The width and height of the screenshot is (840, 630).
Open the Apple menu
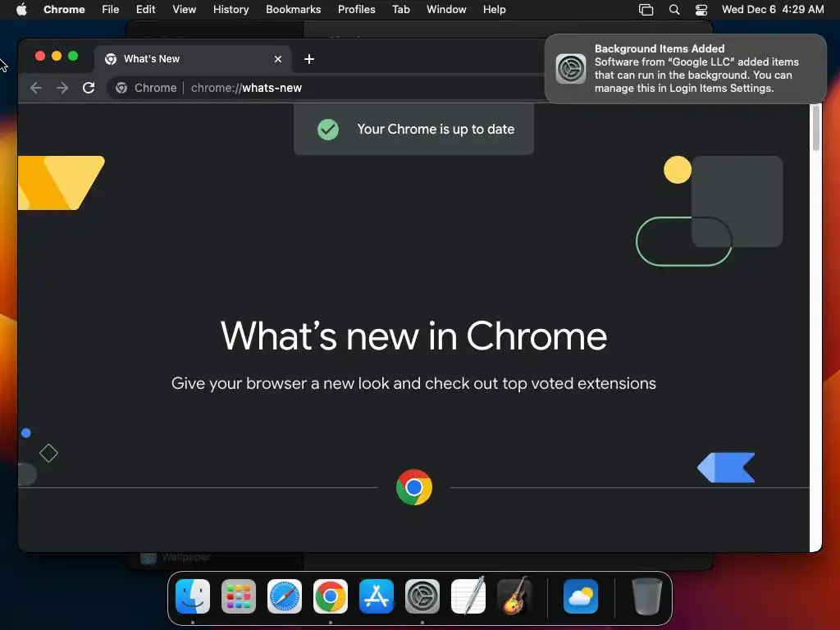coord(21,10)
